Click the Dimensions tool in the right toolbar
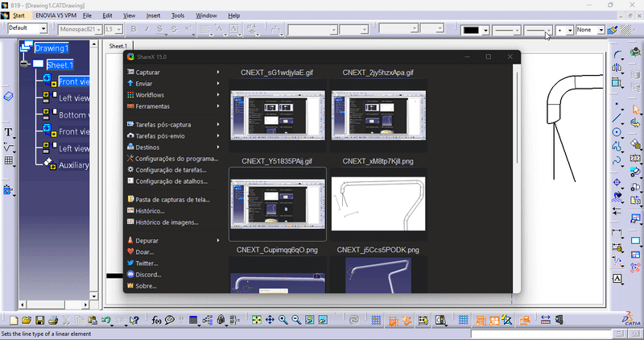Viewport: 644px width, 340px height. point(617,233)
